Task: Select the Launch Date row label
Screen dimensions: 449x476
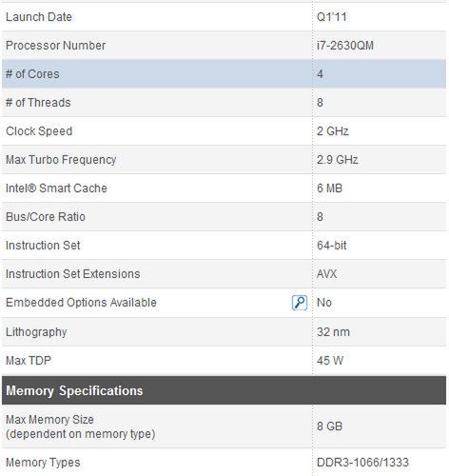Action: 39,17
